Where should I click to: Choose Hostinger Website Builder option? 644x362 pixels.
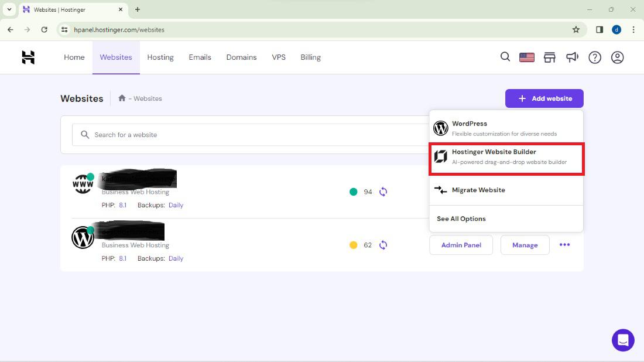(x=506, y=159)
